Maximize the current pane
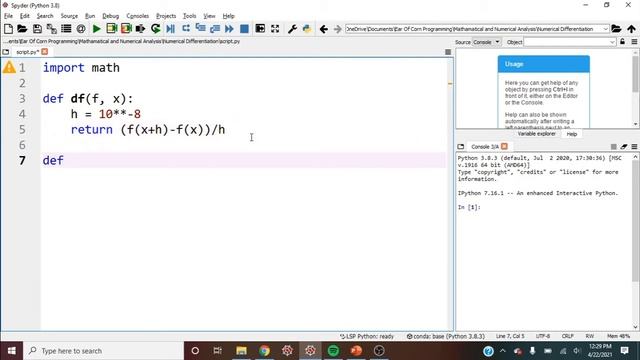 260,29
